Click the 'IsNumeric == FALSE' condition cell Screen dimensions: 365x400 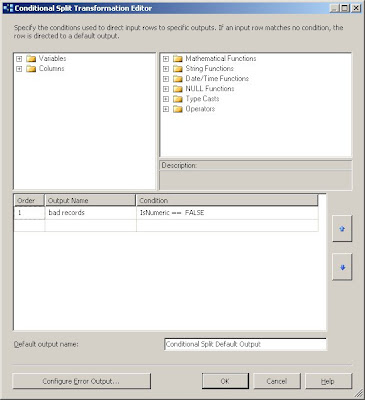(227, 213)
